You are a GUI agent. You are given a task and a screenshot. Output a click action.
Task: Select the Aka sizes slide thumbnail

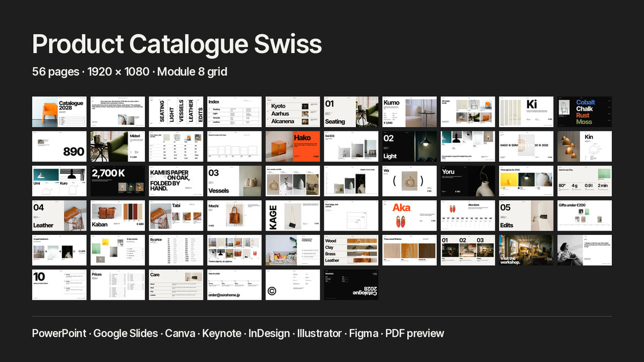[468, 216]
